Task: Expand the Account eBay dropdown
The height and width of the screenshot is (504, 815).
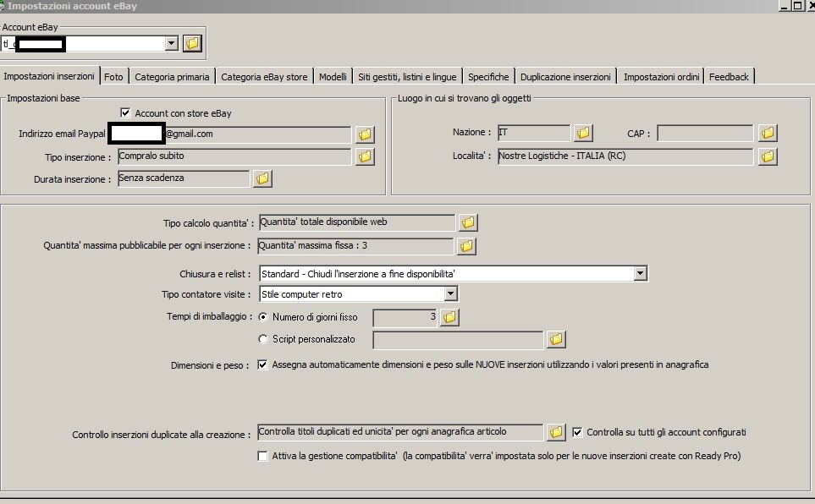Action: click(x=172, y=43)
